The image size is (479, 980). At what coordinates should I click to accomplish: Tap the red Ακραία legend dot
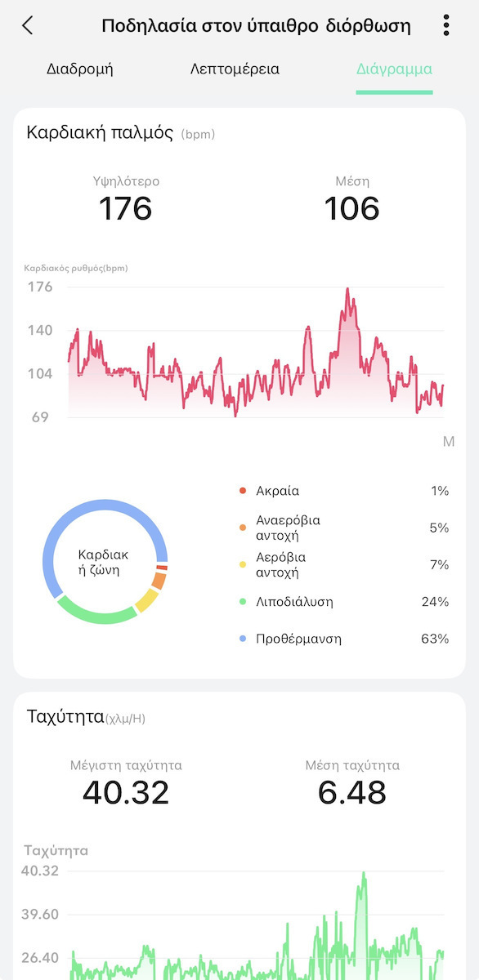tap(242, 491)
